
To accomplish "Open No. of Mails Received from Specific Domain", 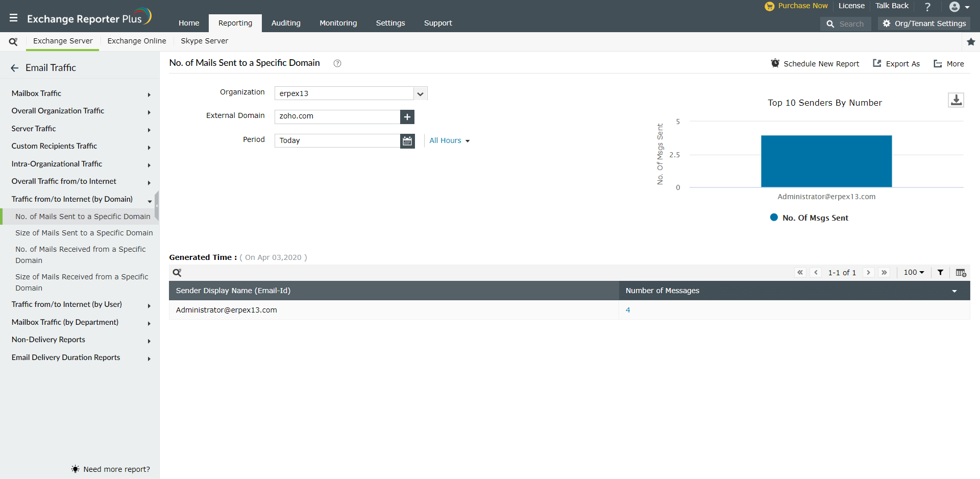I will click(81, 255).
